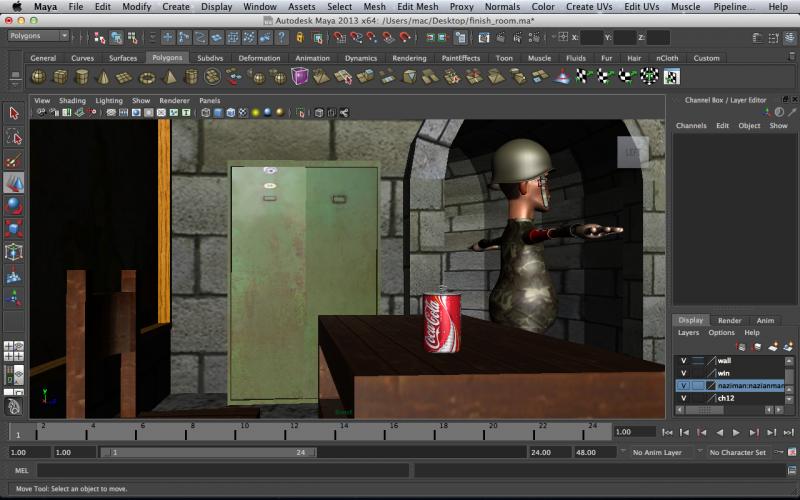Hide the win layer using its V box
Image resolution: width=800 pixels, height=500 pixels.
(x=684, y=373)
